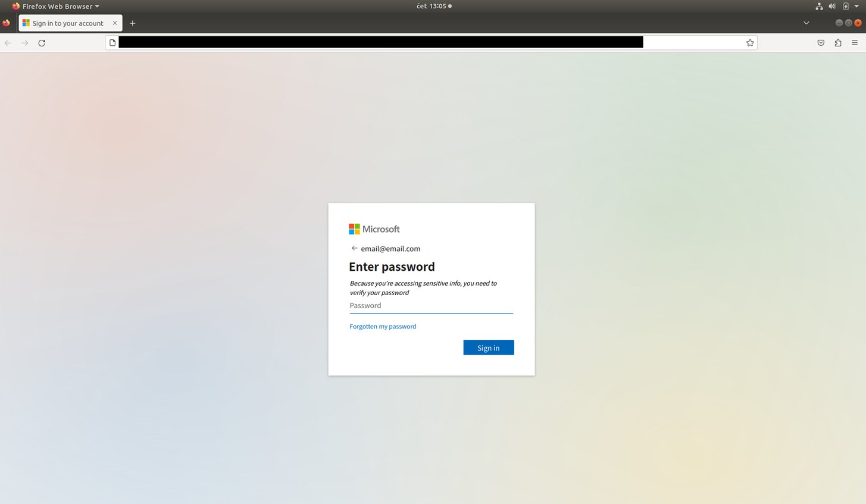This screenshot has height=504, width=866.
Task: Close the 'Sign in to your account' tab
Action: (115, 23)
